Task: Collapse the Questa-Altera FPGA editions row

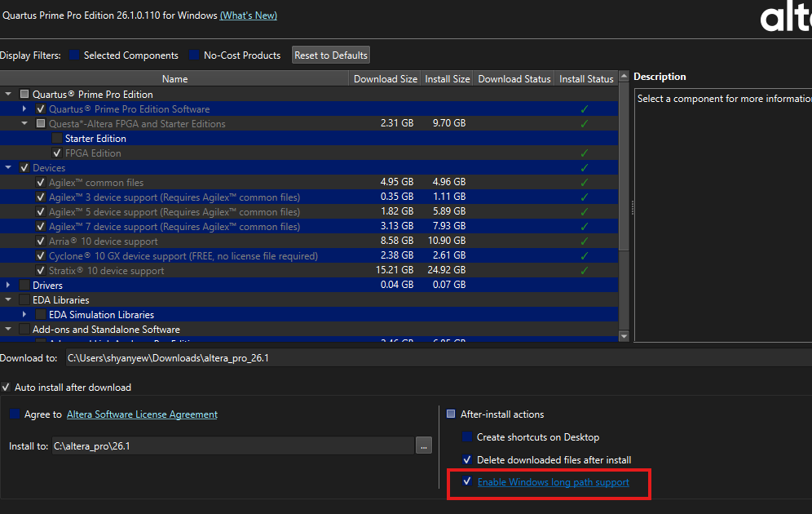Action: 24,123
